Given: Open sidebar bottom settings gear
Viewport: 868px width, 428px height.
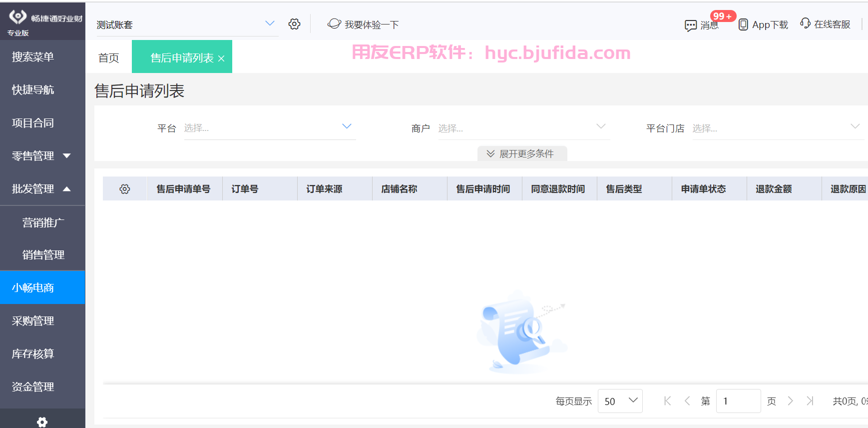Looking at the screenshot, I should coord(42,422).
